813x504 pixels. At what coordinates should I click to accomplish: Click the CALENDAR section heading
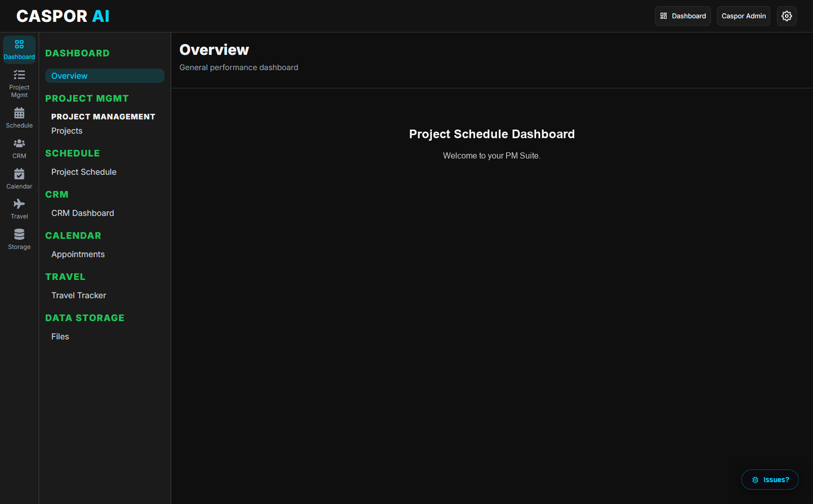[x=73, y=236]
